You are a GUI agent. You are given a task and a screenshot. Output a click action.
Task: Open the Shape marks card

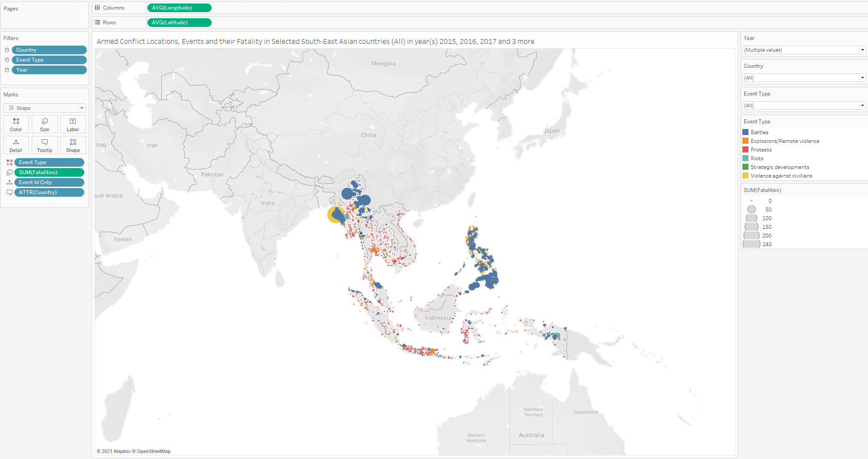click(x=73, y=145)
